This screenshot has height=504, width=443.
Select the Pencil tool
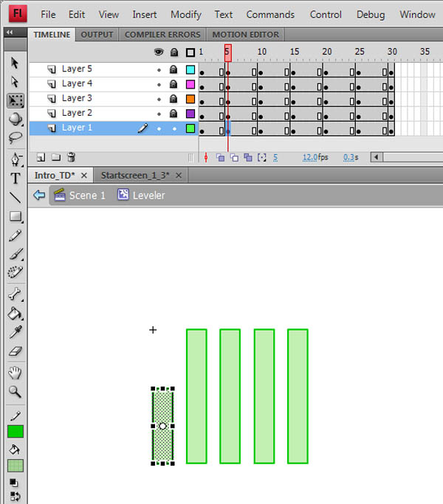pyautogui.click(x=15, y=235)
